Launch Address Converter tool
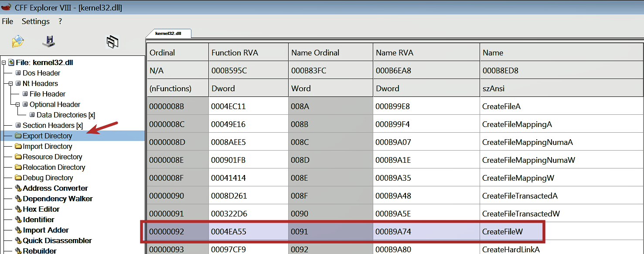Image resolution: width=644 pixels, height=254 pixels. click(x=55, y=188)
